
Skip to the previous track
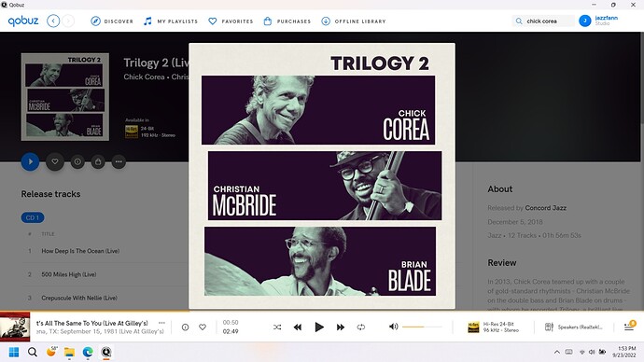(x=298, y=327)
